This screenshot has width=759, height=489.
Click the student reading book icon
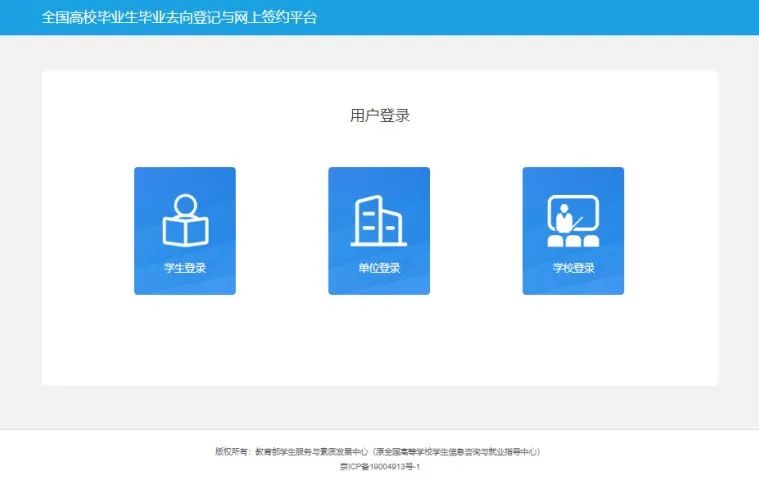click(x=184, y=220)
